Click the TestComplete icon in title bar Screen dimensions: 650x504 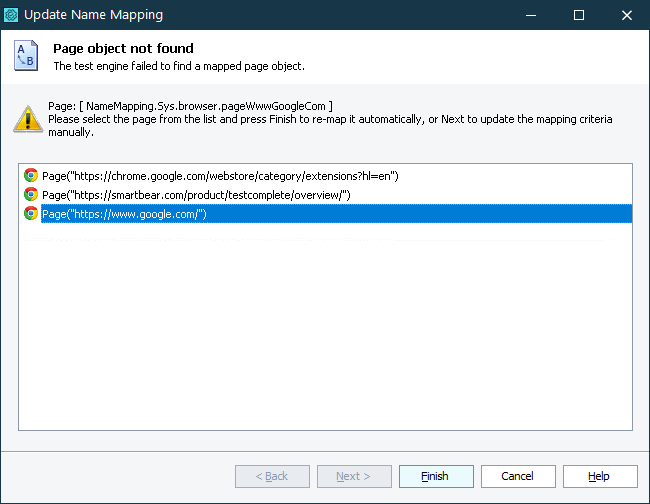(11, 15)
